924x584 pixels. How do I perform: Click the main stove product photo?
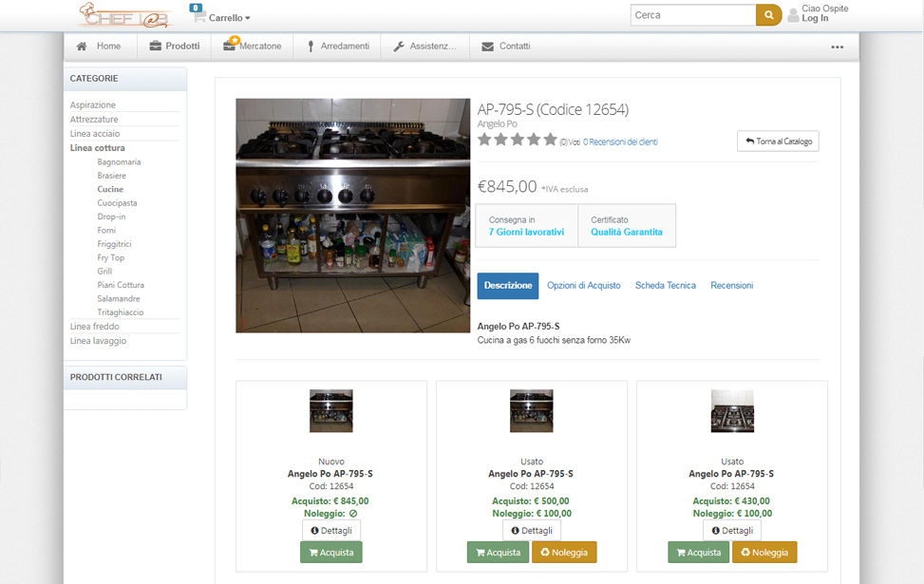click(x=353, y=216)
